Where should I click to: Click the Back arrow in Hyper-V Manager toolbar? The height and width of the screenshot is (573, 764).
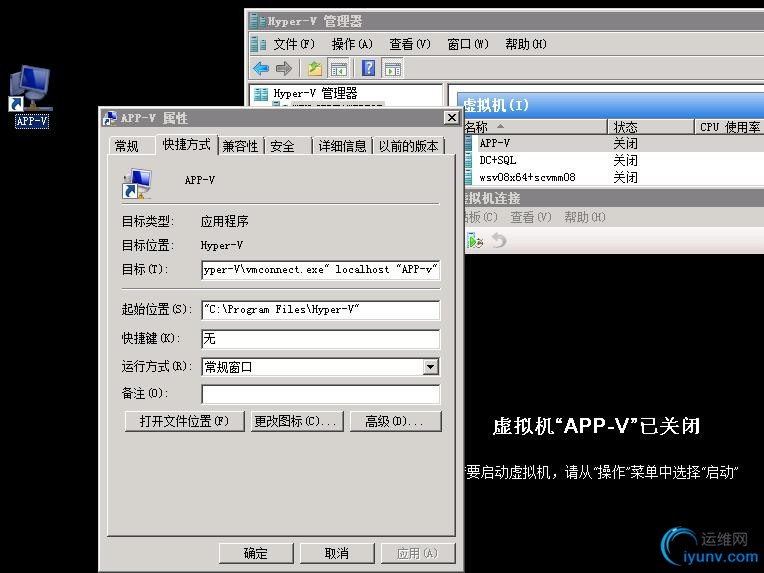[x=261, y=69]
